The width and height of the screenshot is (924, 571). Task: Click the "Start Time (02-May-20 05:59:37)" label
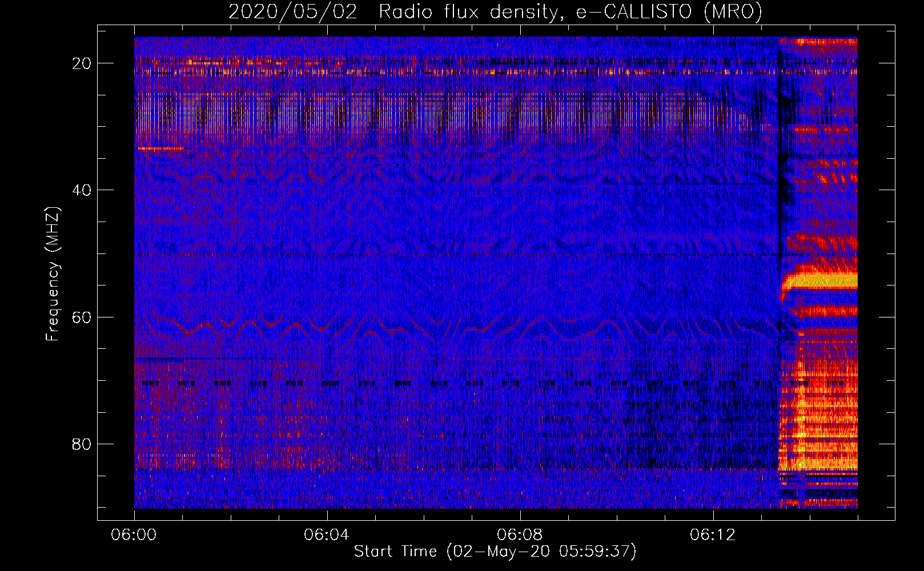[495, 552]
